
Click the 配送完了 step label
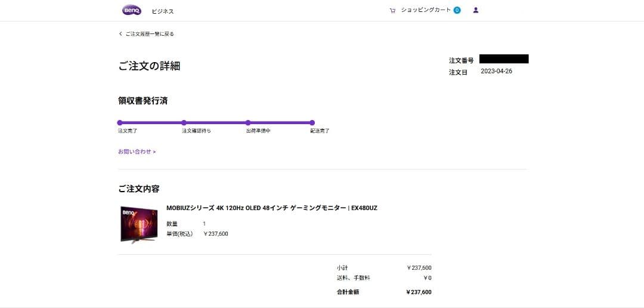[x=320, y=131]
